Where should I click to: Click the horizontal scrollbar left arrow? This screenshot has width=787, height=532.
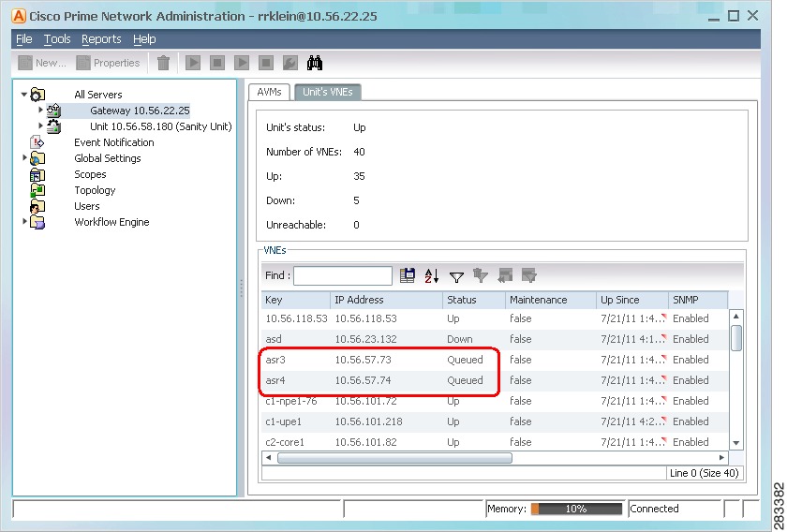[269, 458]
